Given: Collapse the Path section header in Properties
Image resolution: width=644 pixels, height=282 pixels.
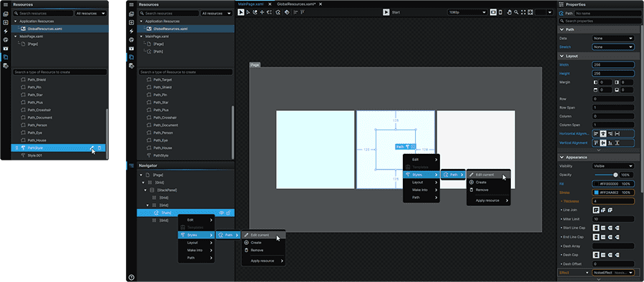Looking at the screenshot, I should pos(562,29).
